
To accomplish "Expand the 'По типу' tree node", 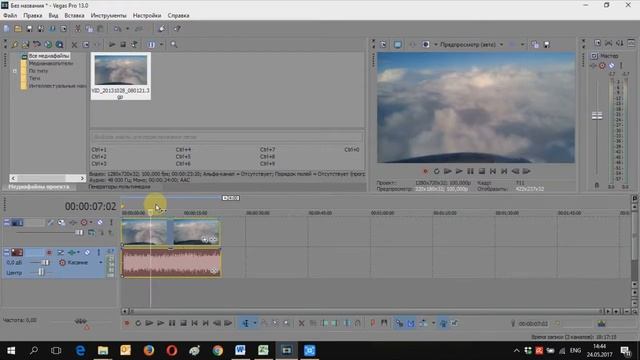I will 15,71.
